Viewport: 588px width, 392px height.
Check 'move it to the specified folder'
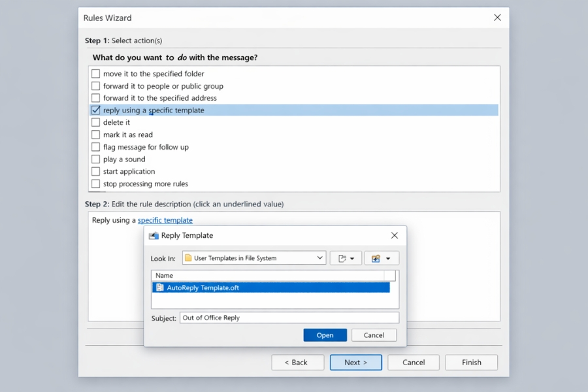click(96, 74)
